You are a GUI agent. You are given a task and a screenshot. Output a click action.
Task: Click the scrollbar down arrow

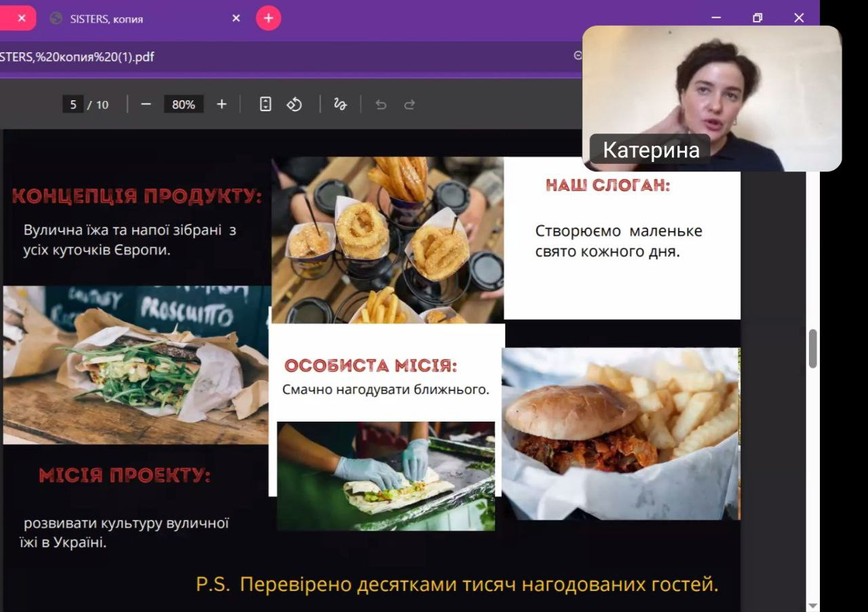tap(813, 605)
